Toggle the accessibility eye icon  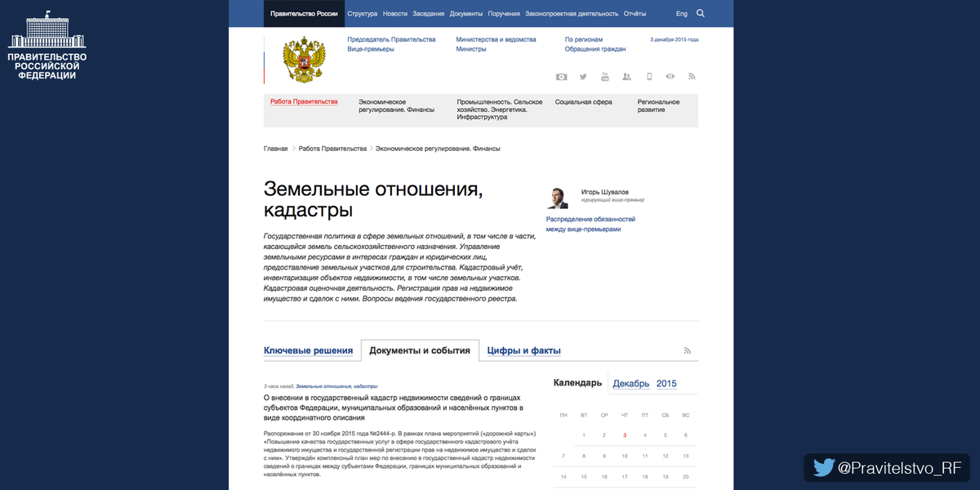[670, 77]
